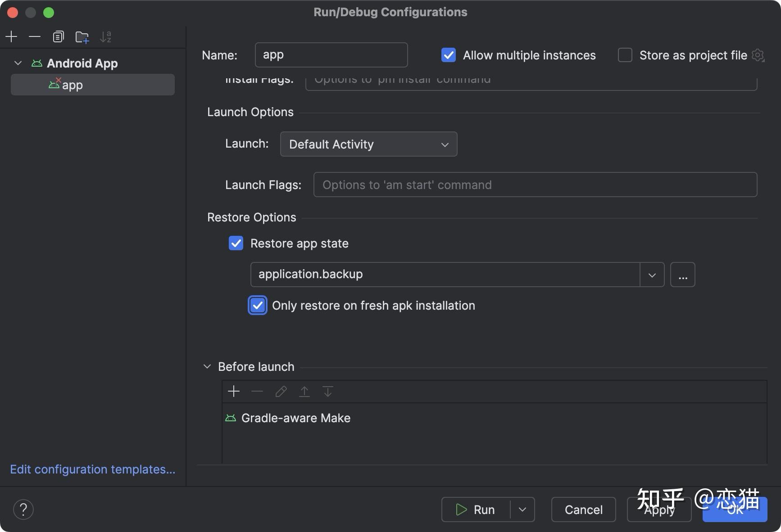
Task: Collapse the Before launch section
Action: coord(207,366)
